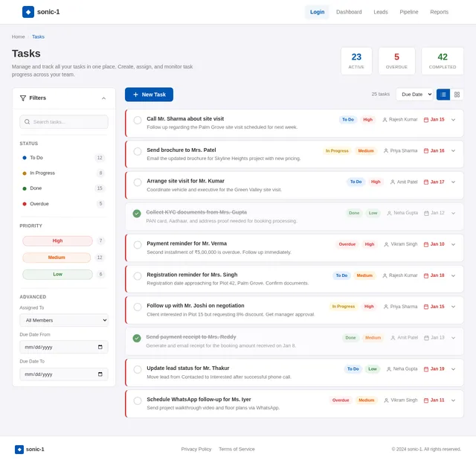This screenshot has height=463, width=476.
Task: Click the funnel Filters icon
Action: [x=23, y=98]
